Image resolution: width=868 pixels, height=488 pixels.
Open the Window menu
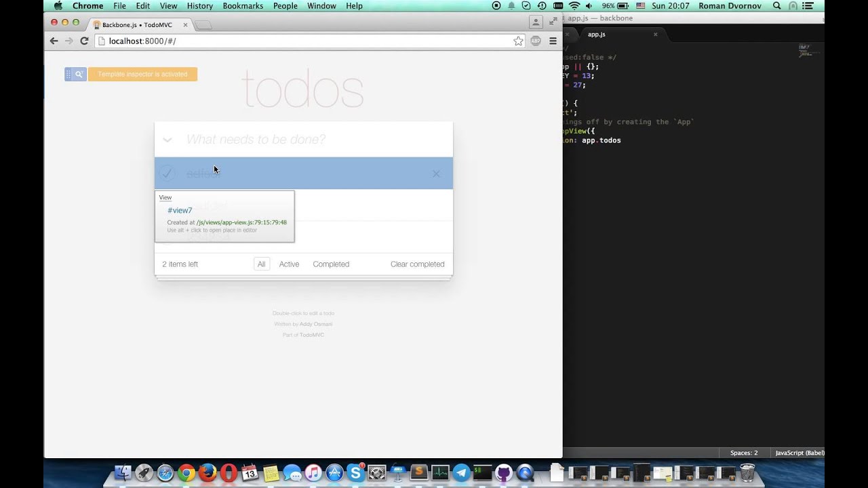click(x=321, y=5)
